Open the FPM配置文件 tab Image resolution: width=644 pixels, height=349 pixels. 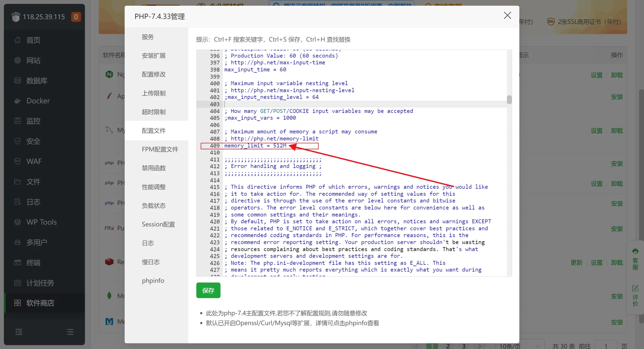[160, 149]
